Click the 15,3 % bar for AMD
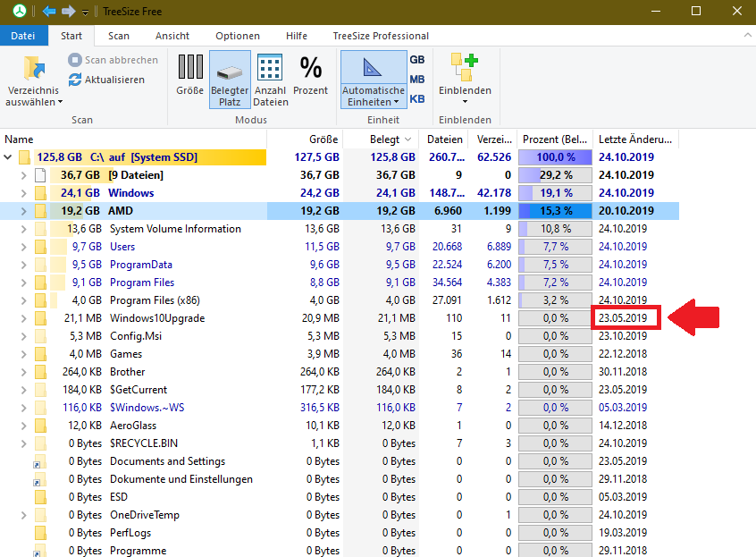 click(x=556, y=211)
